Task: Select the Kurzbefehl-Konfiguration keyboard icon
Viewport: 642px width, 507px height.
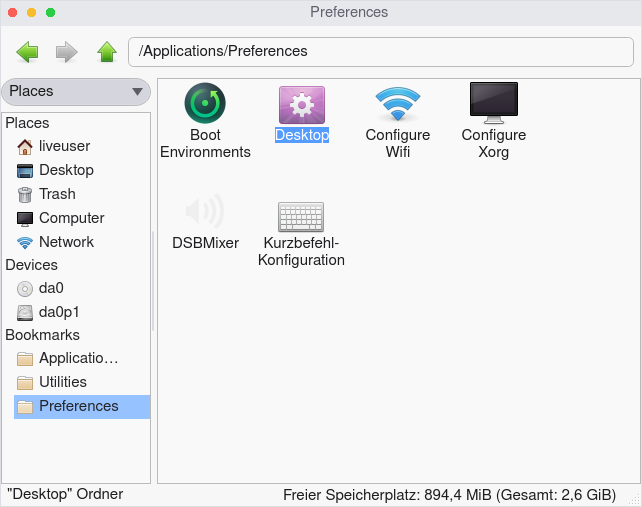Action: point(301,217)
